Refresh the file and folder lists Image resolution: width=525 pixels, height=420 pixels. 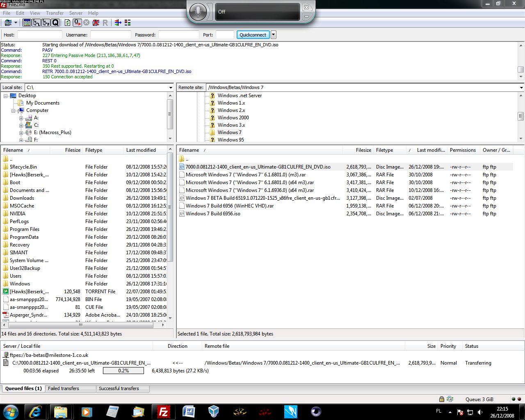(x=67, y=23)
